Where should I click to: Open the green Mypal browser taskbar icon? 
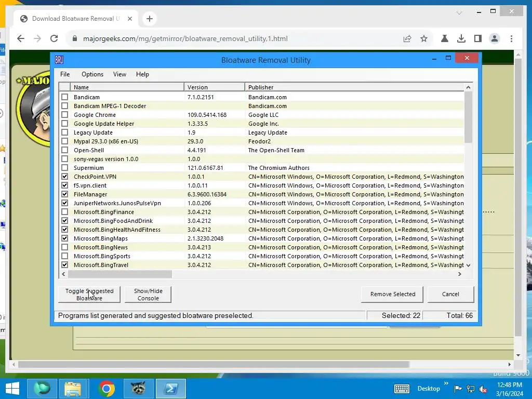point(42,389)
